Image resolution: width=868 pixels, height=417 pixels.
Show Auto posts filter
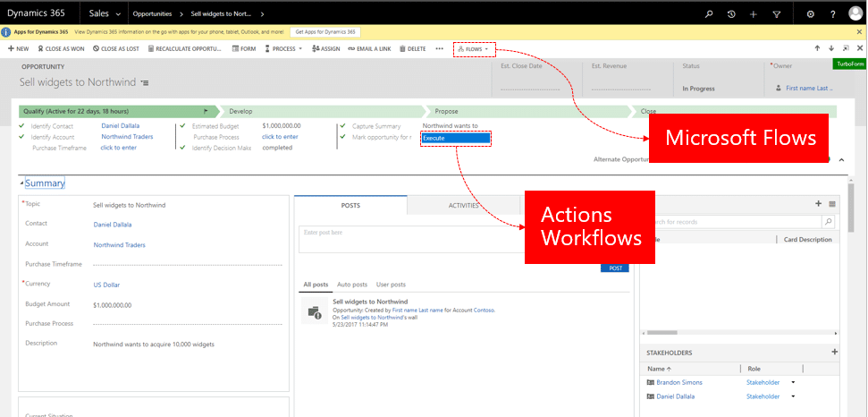tap(352, 285)
